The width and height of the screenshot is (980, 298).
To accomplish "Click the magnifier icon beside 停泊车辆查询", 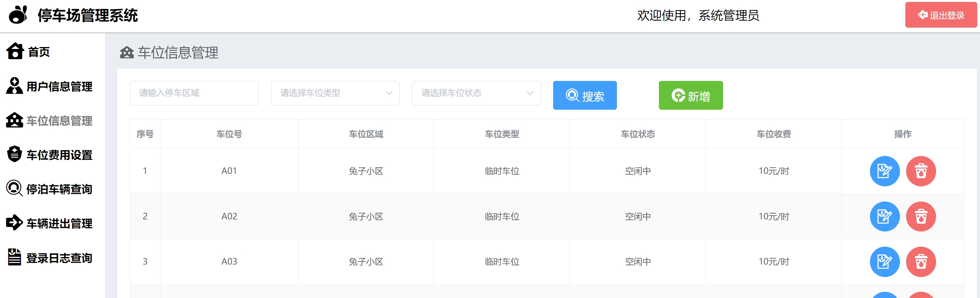I will point(15,188).
